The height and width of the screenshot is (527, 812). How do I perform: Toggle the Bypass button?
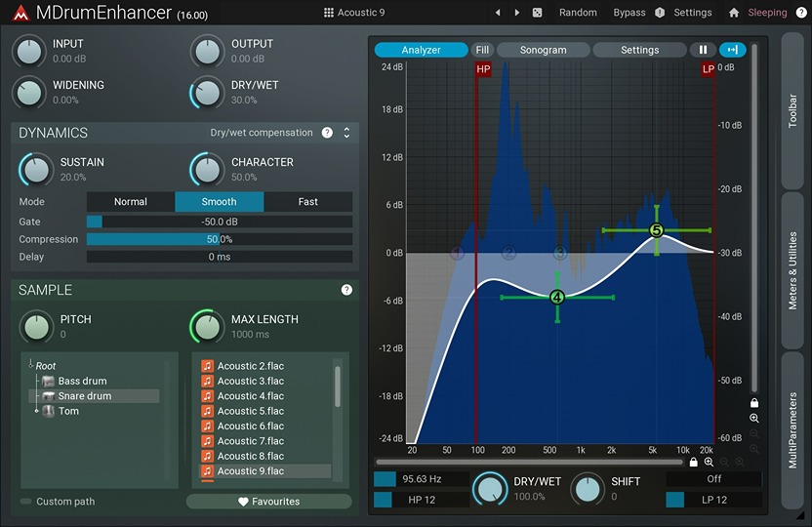click(x=629, y=13)
